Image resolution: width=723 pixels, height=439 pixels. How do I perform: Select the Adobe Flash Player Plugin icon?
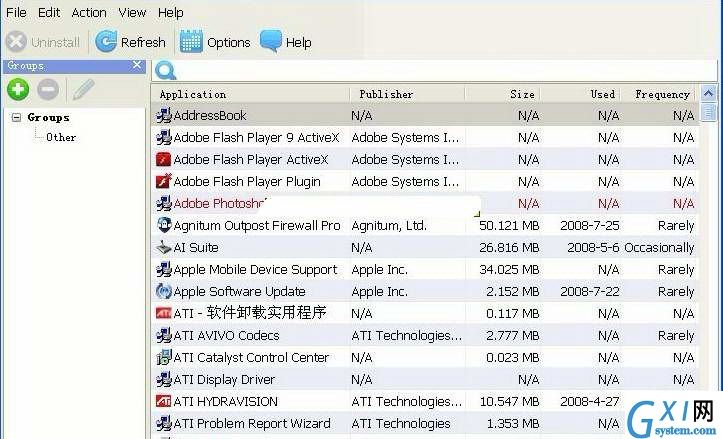(x=164, y=181)
